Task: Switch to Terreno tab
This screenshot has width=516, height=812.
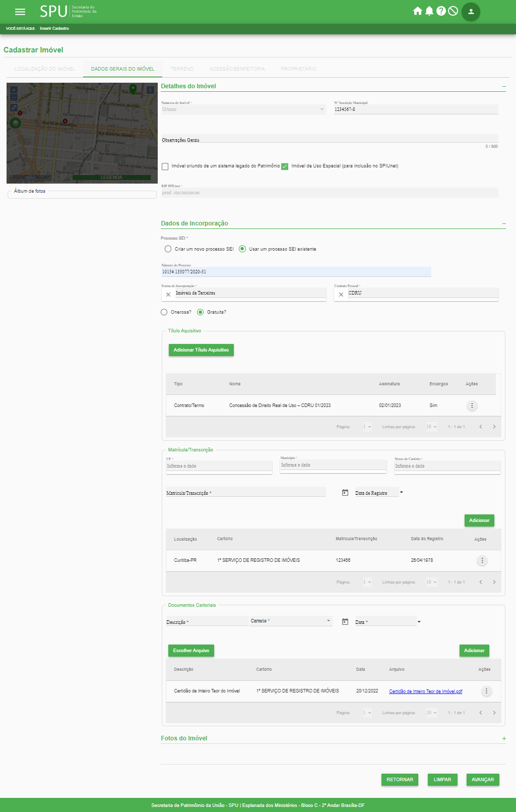Action: [x=182, y=69]
